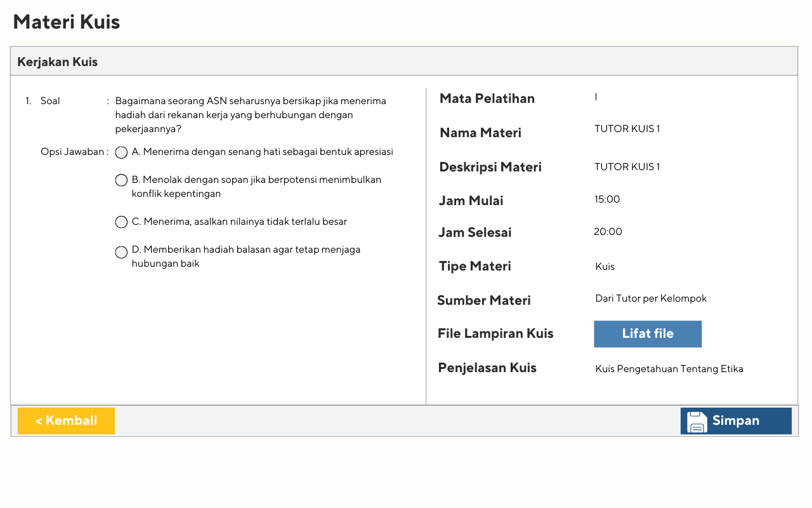Click 'Dari Tutor per Kelompok' source value
812x508 pixels.
coord(651,298)
